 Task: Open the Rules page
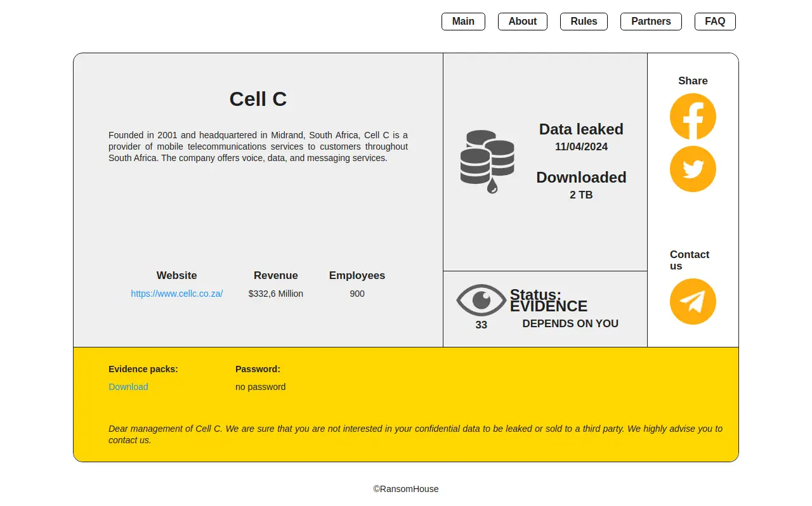584,22
